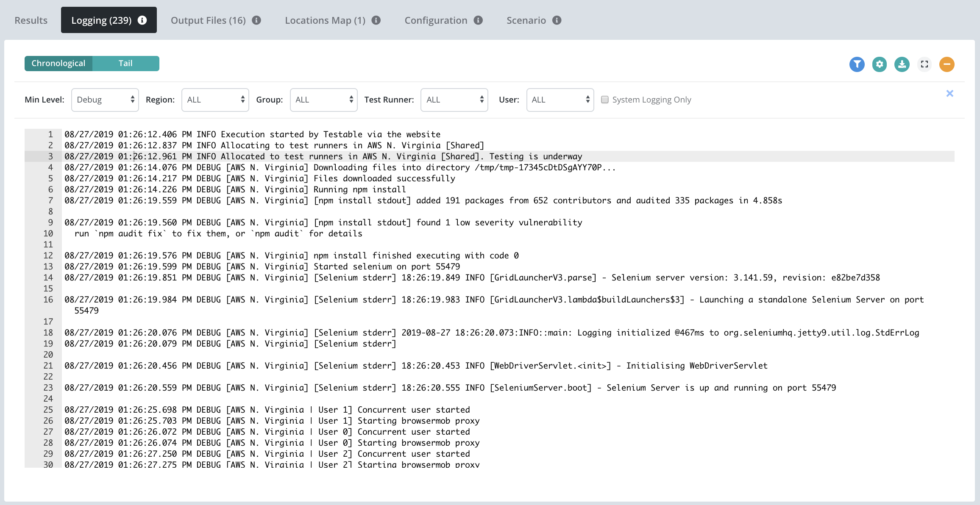The image size is (980, 505).
Task: Open the Test Runner dropdown
Action: click(x=454, y=100)
